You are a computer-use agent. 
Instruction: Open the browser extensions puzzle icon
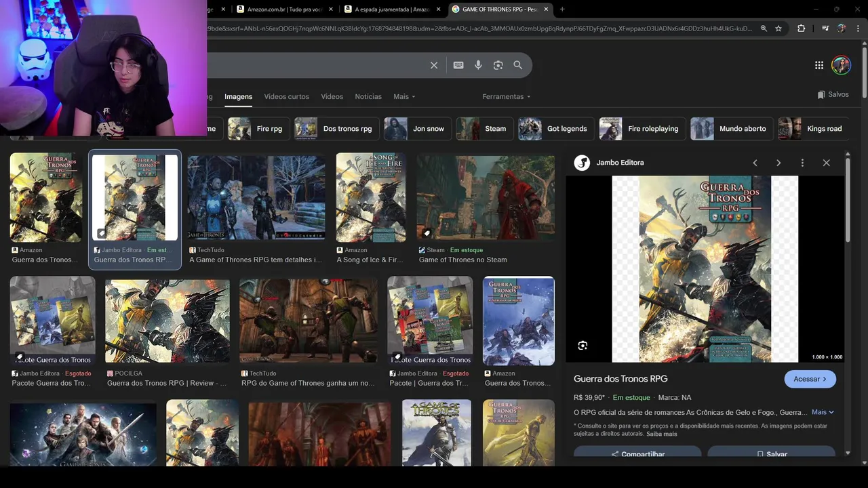pyautogui.click(x=802, y=28)
